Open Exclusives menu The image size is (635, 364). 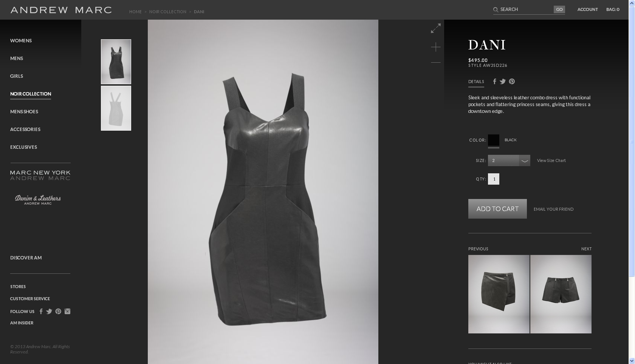[x=23, y=147]
